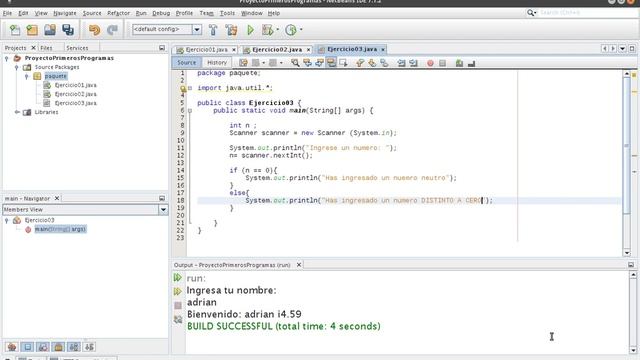Click the red Start Macro Recording icon
Screen dimensions: 640x360
430,63
